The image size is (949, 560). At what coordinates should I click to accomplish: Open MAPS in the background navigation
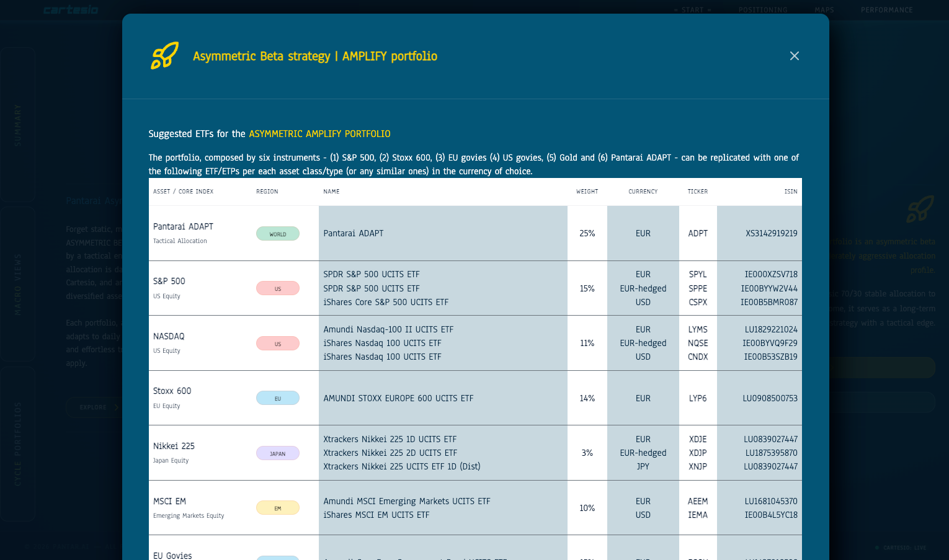tap(824, 10)
